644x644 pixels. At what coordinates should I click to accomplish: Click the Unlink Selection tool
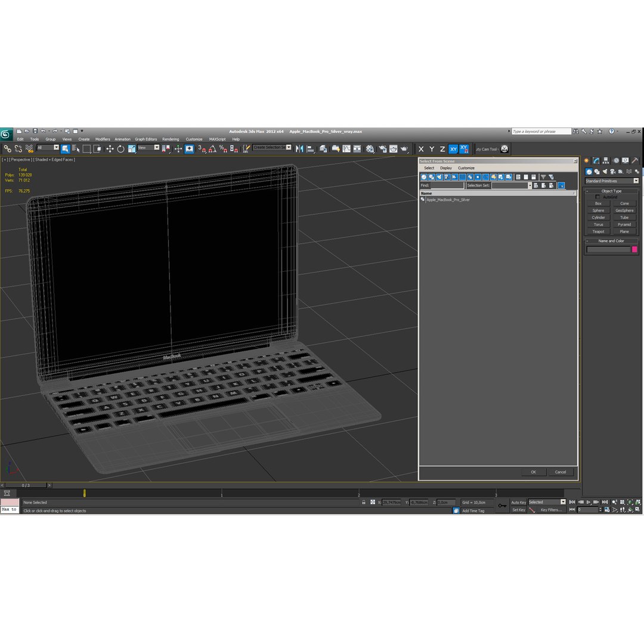[18, 148]
